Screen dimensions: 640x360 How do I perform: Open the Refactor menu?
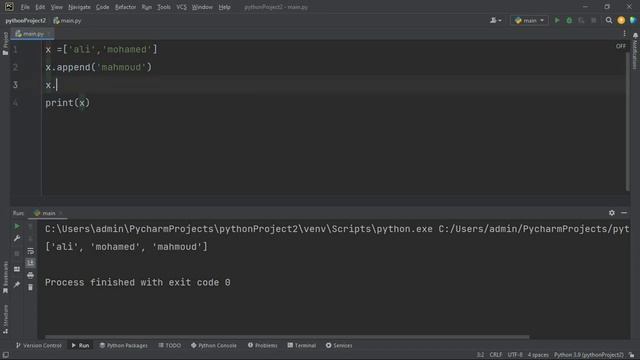(125, 7)
